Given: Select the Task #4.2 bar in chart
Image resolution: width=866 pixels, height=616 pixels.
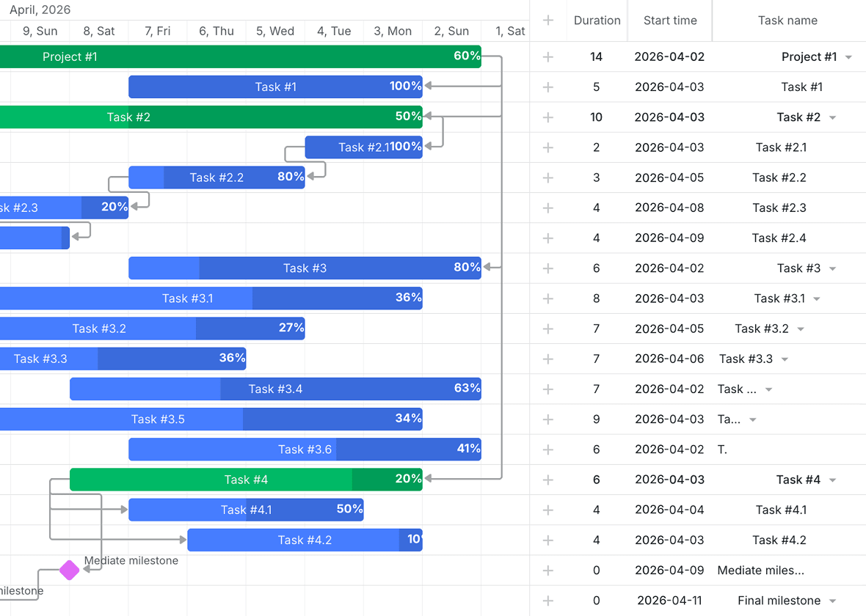Looking at the screenshot, I should pos(305,540).
